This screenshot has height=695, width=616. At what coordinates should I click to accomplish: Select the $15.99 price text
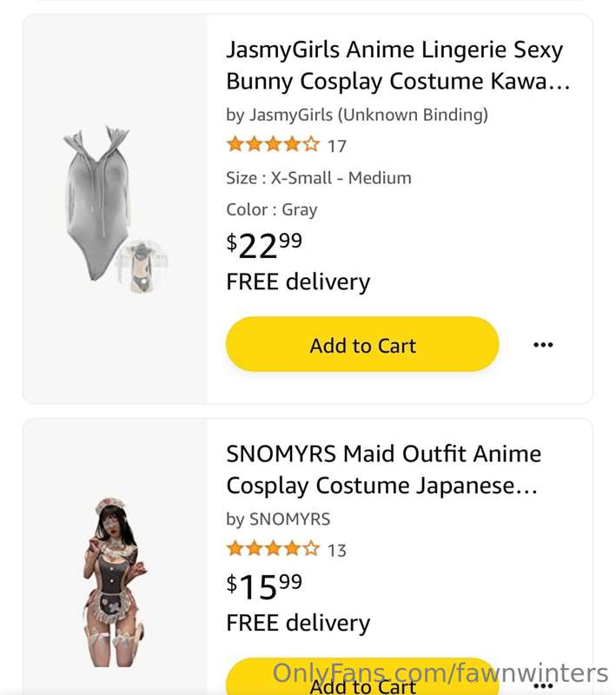point(264,586)
